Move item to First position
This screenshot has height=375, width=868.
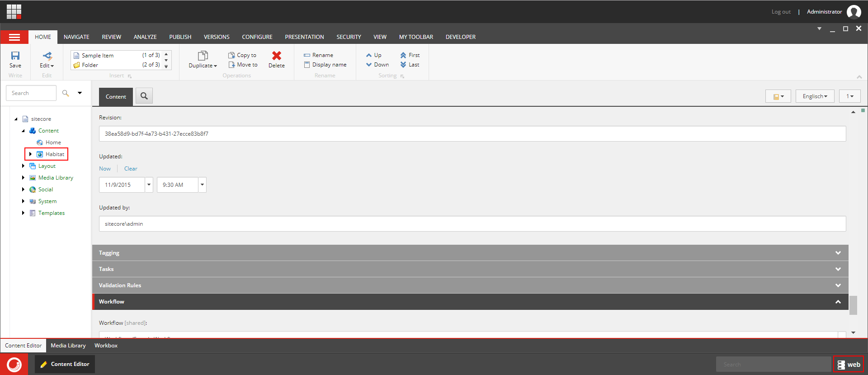[410, 55]
